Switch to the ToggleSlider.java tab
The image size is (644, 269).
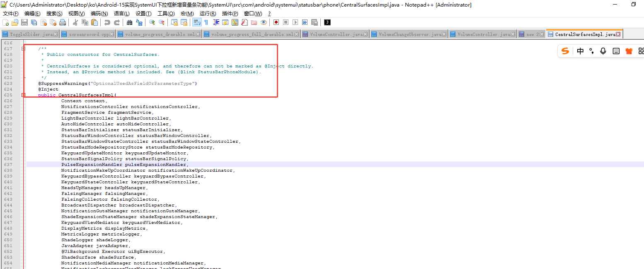tap(30, 34)
